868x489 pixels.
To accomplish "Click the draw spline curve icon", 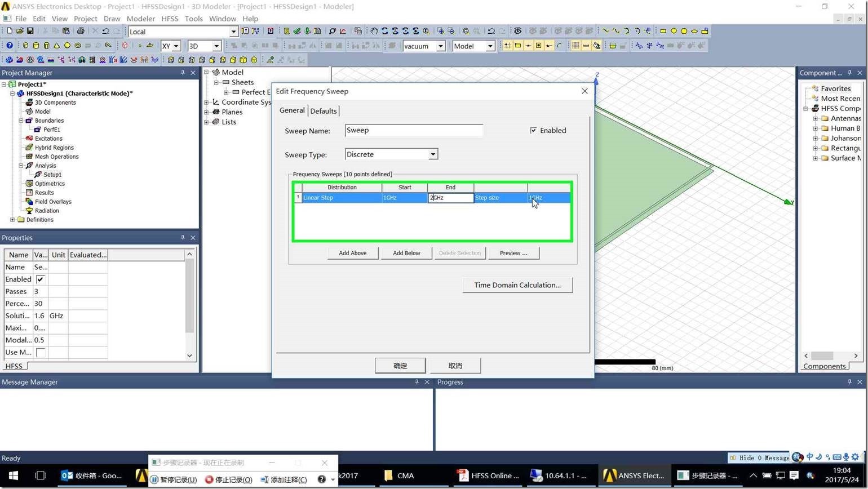I will tap(615, 31).
